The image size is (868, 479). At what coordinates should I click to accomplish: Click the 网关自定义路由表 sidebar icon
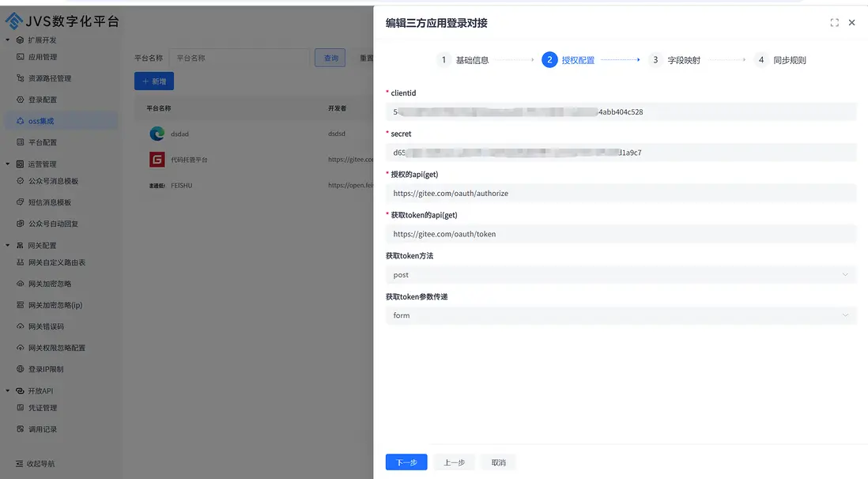pyautogui.click(x=21, y=262)
